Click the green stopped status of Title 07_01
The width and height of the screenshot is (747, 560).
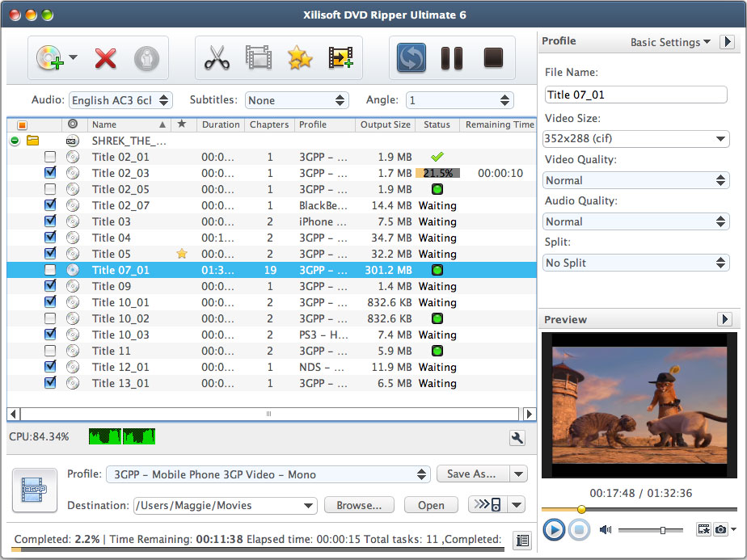click(x=437, y=270)
